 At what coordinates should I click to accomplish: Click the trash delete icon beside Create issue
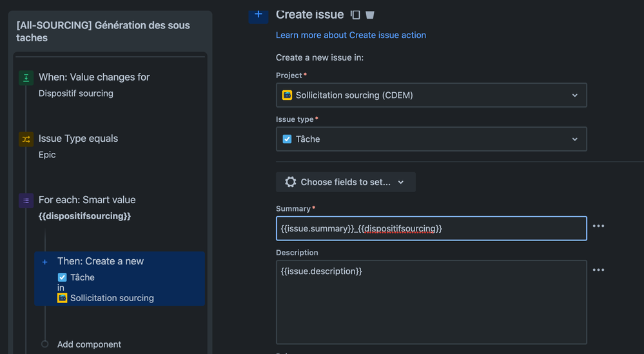[x=369, y=15]
